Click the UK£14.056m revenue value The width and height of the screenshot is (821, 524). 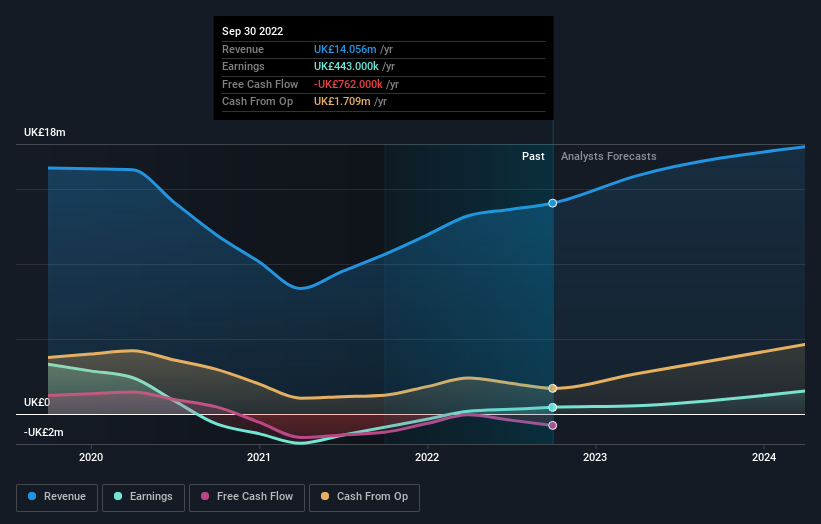pyautogui.click(x=345, y=49)
